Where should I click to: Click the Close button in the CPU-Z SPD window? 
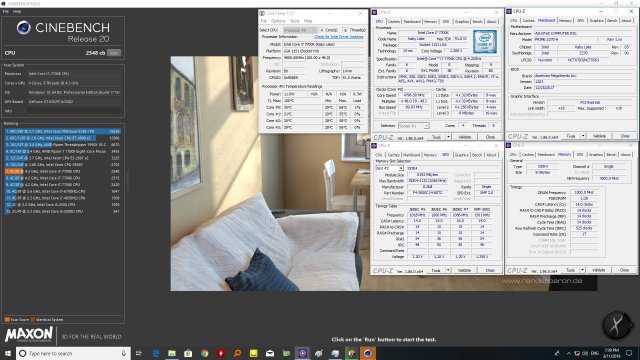point(490,271)
